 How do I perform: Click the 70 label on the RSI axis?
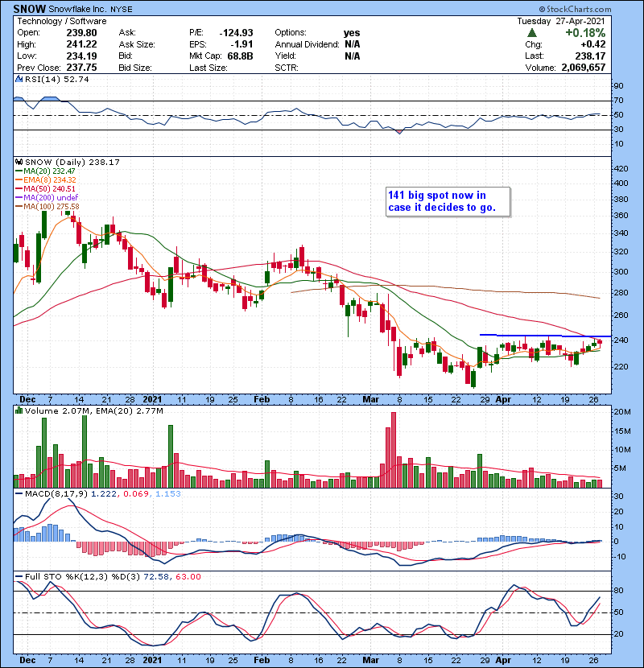618,101
